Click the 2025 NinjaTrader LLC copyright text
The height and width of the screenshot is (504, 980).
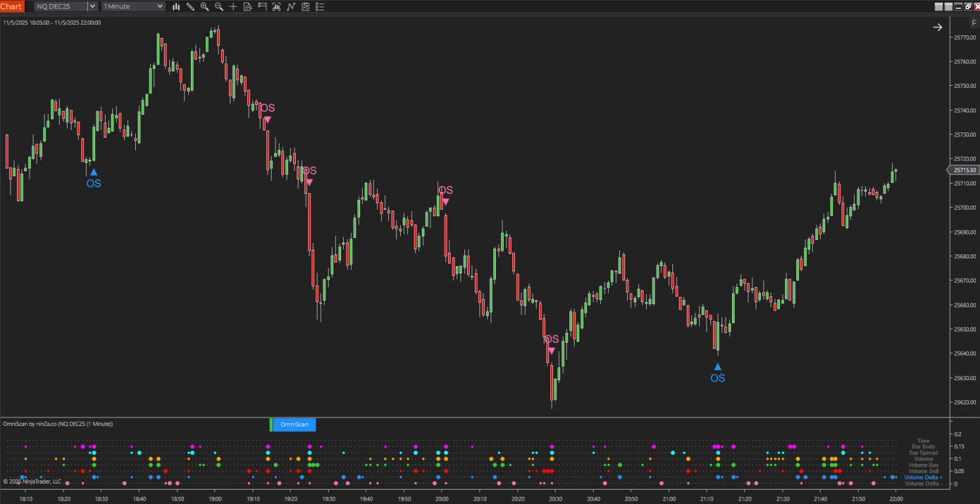pos(31,480)
